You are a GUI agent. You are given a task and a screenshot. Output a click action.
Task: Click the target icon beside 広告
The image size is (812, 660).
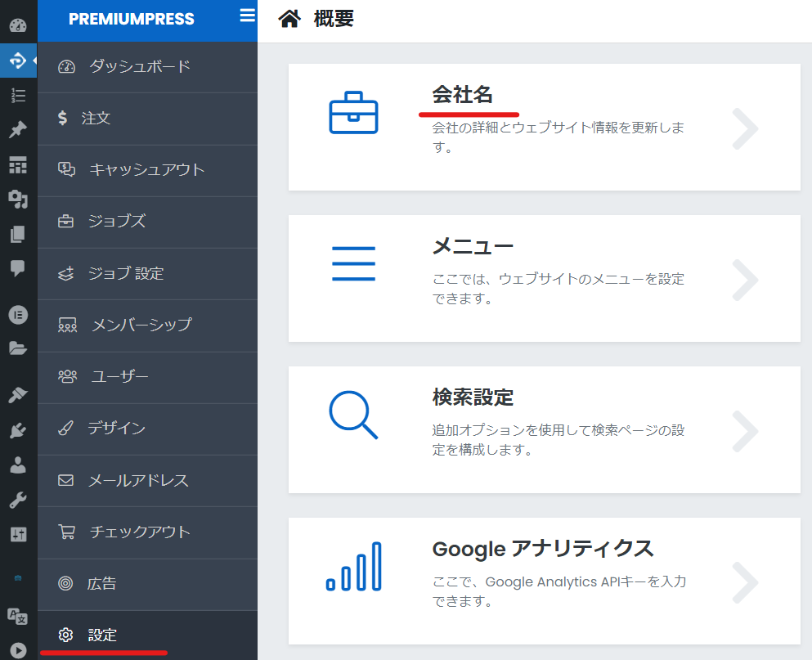click(65, 583)
